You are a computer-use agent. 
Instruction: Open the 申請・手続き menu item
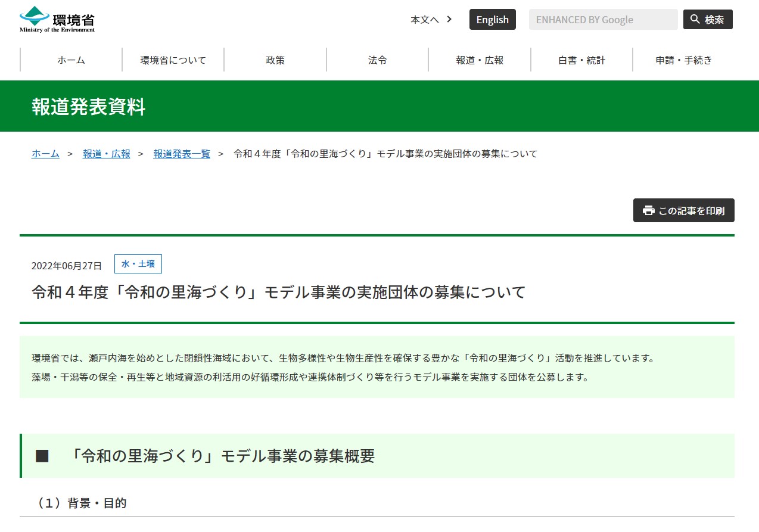683,60
